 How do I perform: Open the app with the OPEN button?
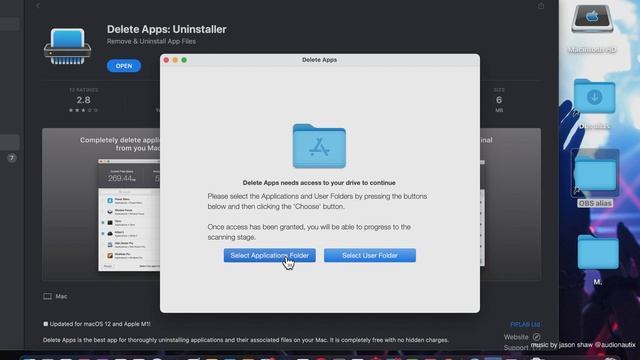point(124,66)
